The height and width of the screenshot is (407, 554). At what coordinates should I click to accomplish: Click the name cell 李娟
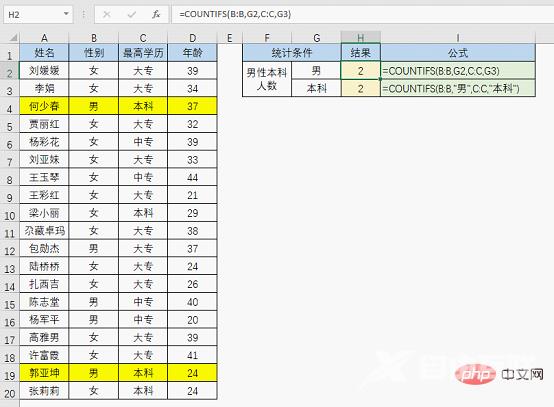44,88
